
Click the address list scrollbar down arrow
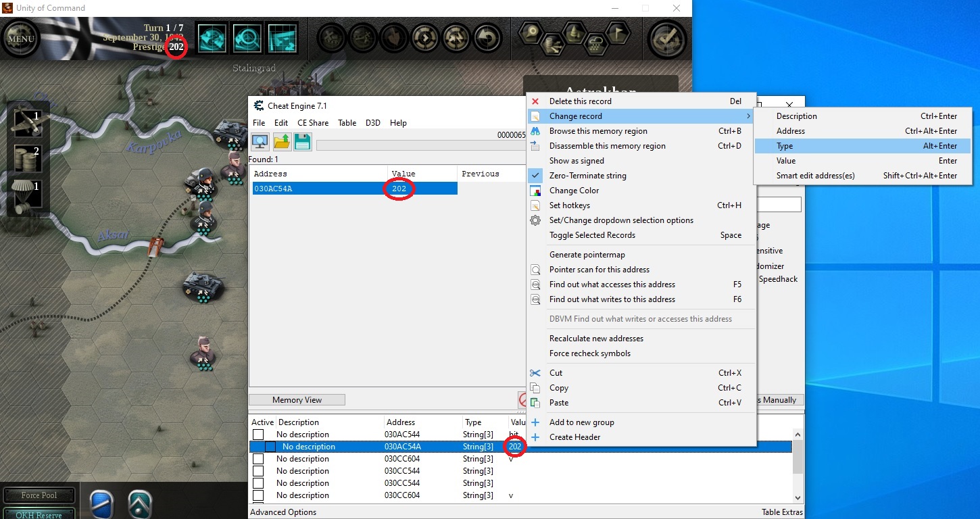(798, 497)
